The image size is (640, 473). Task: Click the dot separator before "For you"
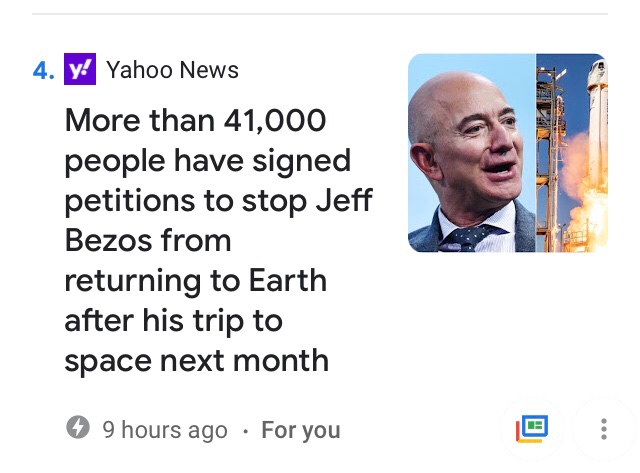[x=245, y=431]
